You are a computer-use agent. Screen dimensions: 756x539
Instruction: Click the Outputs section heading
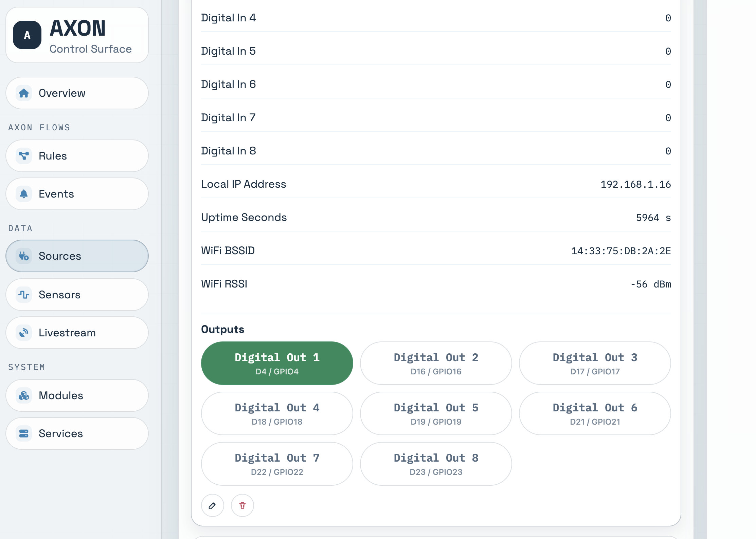(x=222, y=329)
